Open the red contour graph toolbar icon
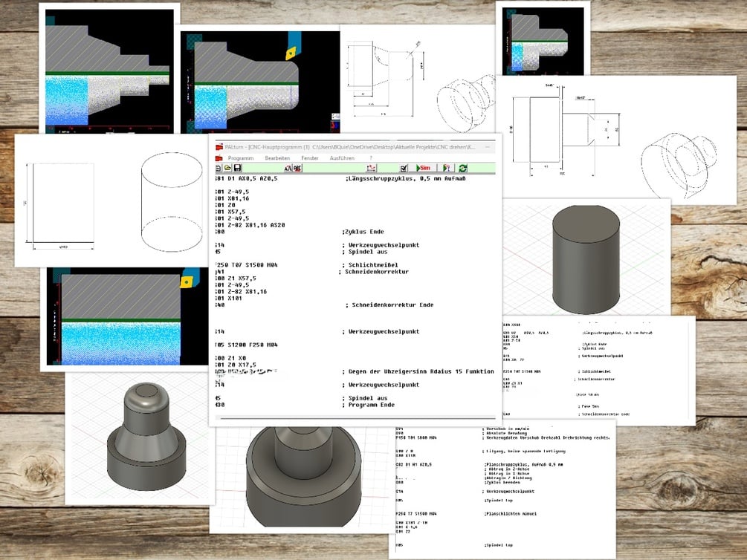This screenshot has height=560, width=747. [x=371, y=168]
